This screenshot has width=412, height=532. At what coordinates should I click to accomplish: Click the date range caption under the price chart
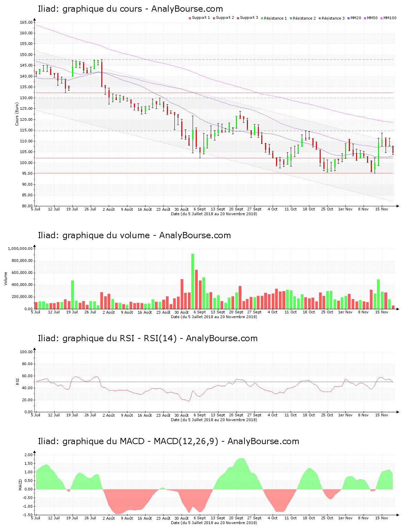pos(214,214)
